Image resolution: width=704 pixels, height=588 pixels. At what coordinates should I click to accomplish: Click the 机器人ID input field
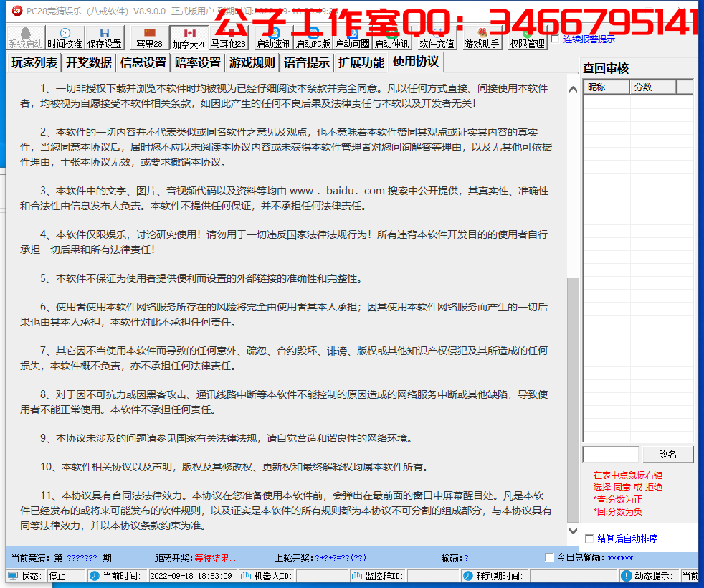pos(322,576)
